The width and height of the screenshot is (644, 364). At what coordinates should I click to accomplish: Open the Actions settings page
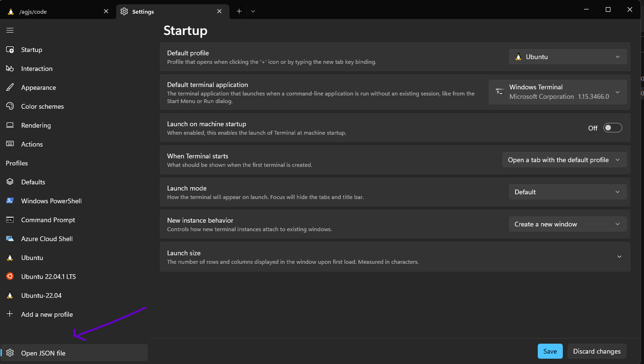pyautogui.click(x=74, y=144)
